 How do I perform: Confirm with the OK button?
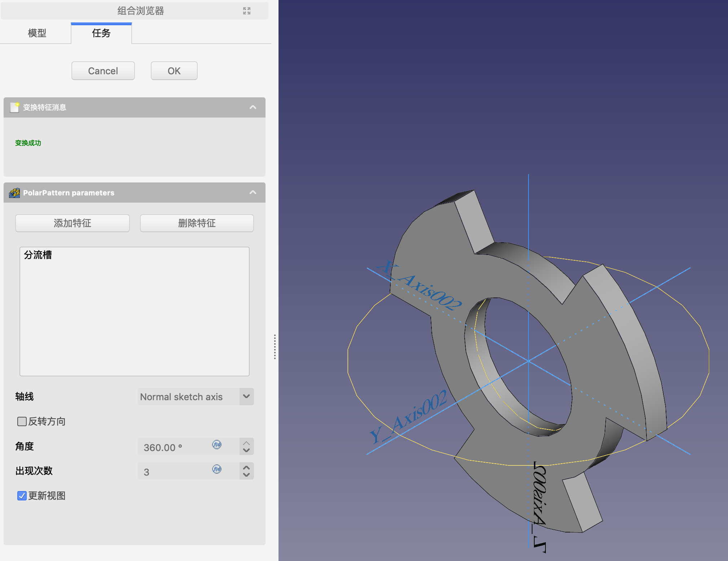coord(174,71)
